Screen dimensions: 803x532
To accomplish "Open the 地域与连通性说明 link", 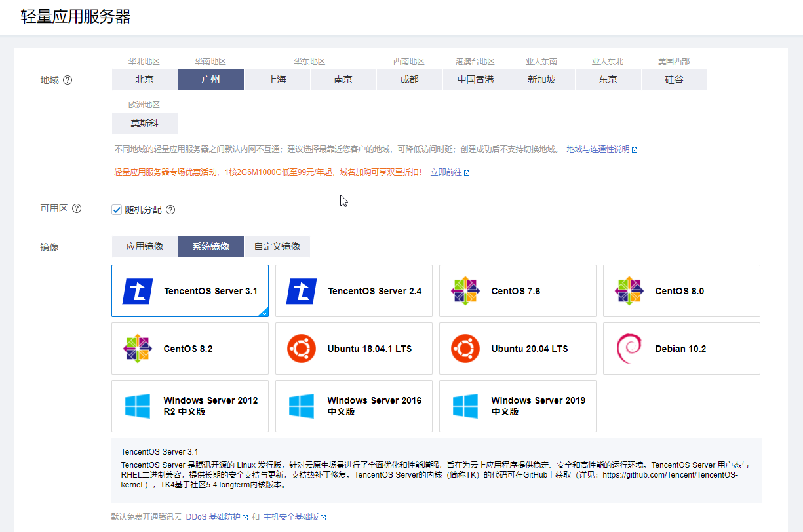I will click(598, 149).
